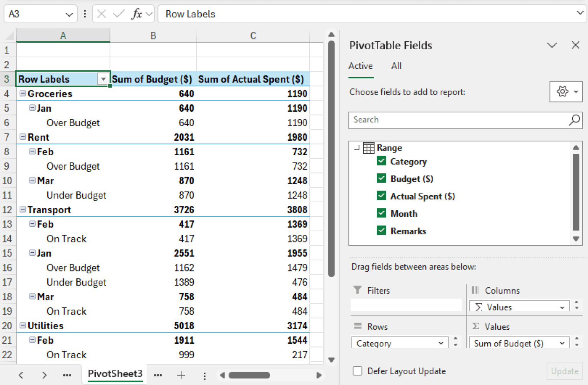Click the Insert Function (fx) icon
588x385 pixels.
point(137,14)
